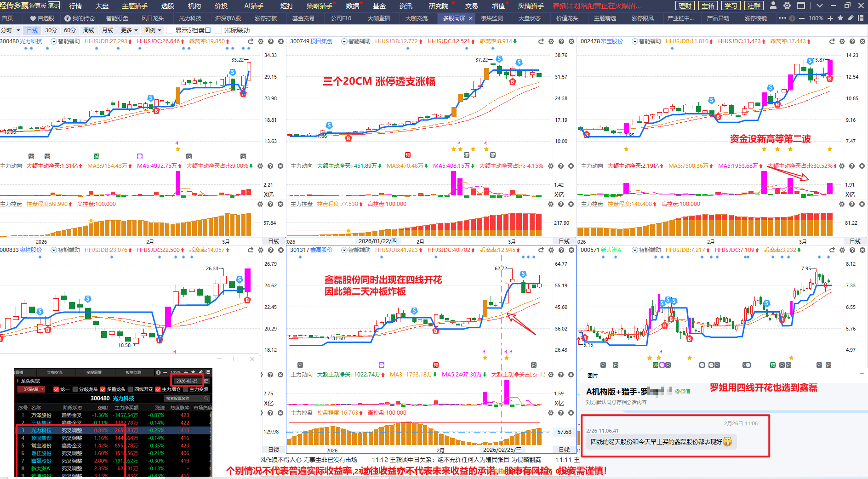Select the 周线 weekly period button
The image size is (868, 479).
(89, 30)
